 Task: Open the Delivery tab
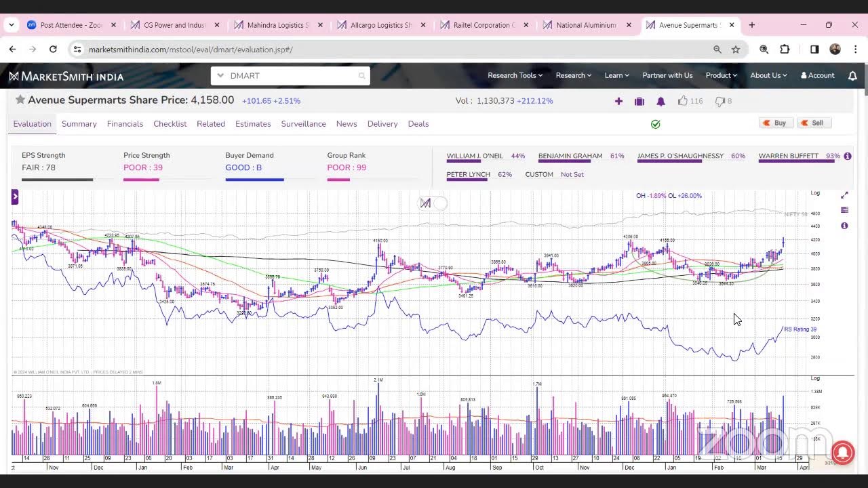[382, 124]
